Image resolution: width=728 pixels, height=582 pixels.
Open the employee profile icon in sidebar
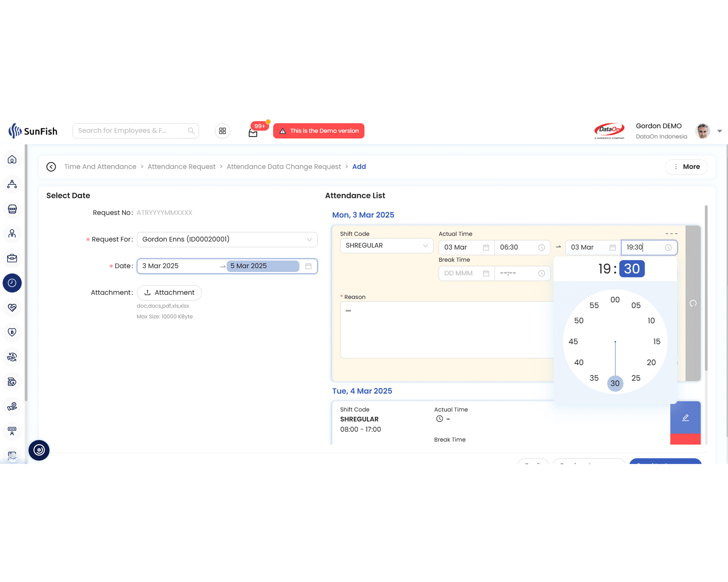[x=12, y=234]
